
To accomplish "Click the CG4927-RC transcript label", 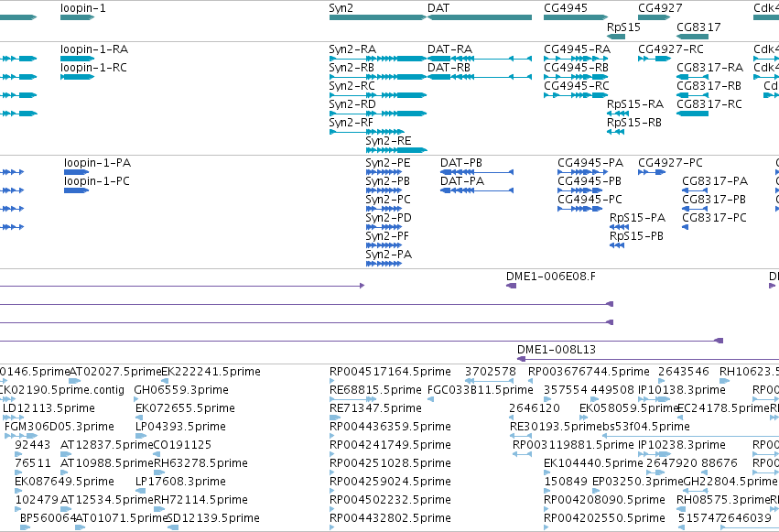I will click(671, 49).
